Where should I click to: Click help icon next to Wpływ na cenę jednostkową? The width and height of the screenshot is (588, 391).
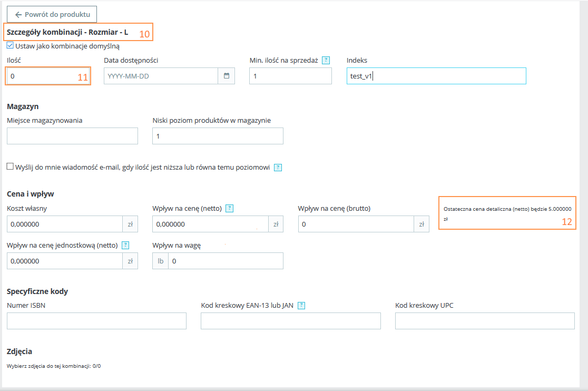tap(125, 245)
